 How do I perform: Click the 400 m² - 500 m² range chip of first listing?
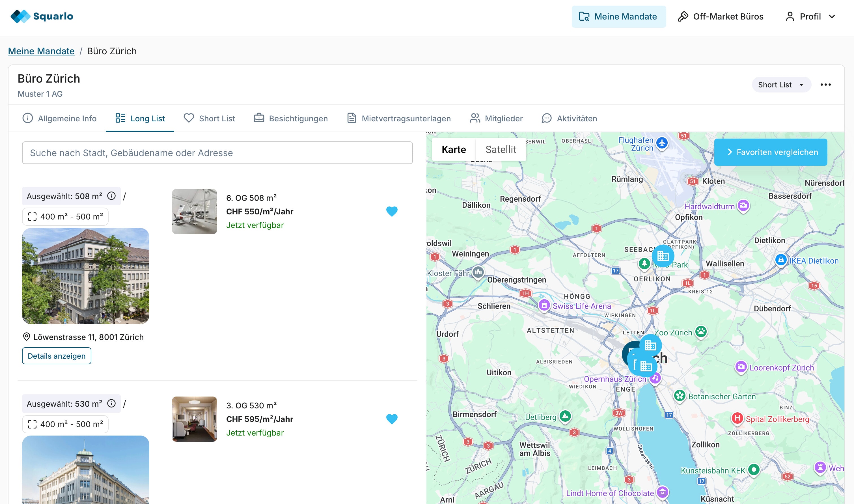(x=65, y=217)
